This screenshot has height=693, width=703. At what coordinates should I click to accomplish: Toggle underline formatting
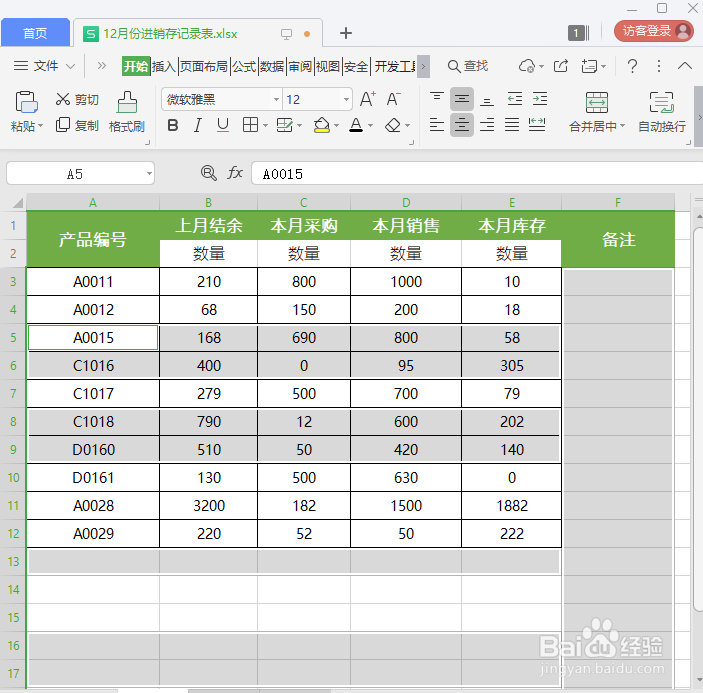223,126
